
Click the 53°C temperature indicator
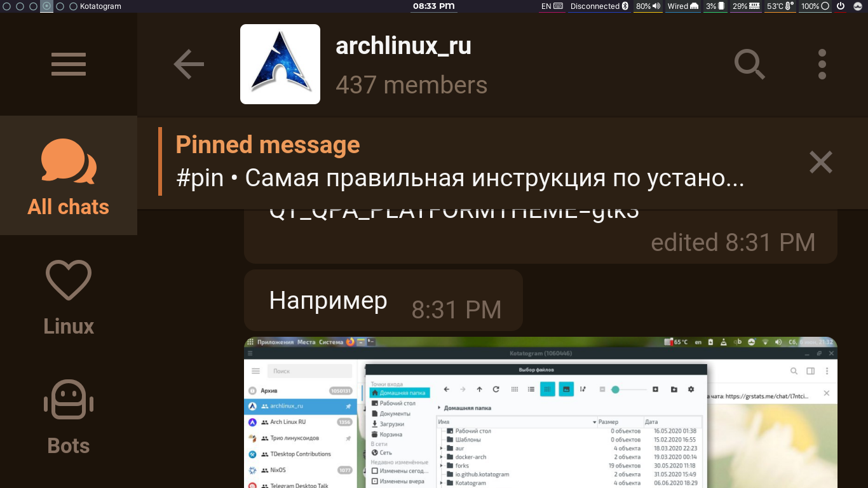point(780,6)
